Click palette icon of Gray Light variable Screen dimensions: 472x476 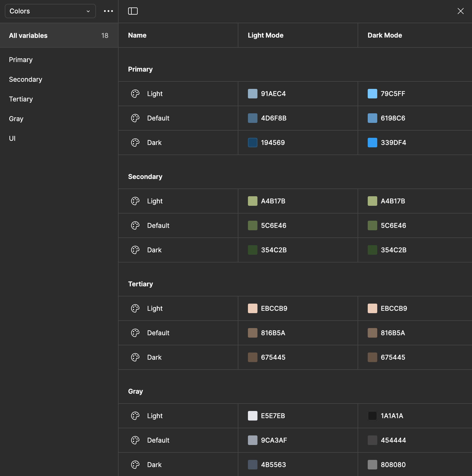coord(135,416)
